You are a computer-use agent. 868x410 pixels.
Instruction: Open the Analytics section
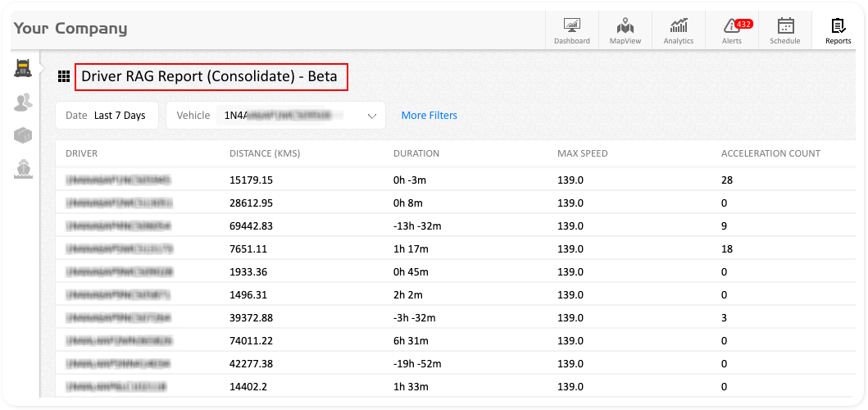click(x=679, y=31)
